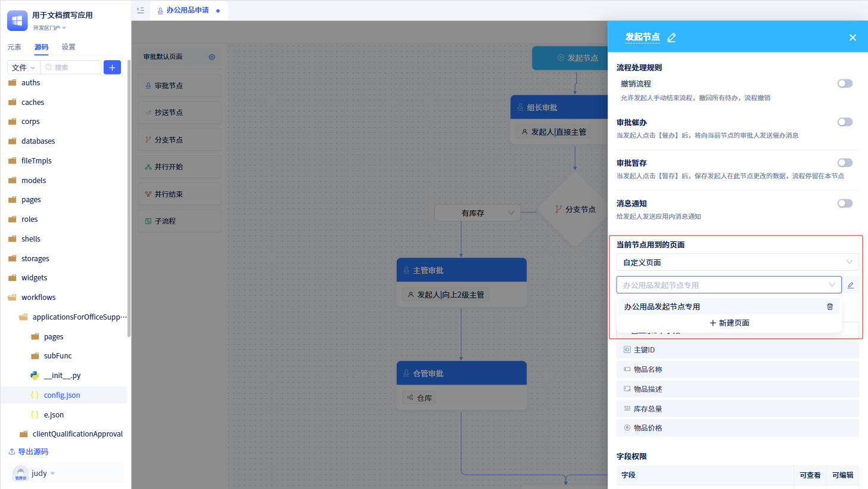The width and height of the screenshot is (868, 489).
Task: Open the judy user menu arrow
Action: [x=52, y=473]
